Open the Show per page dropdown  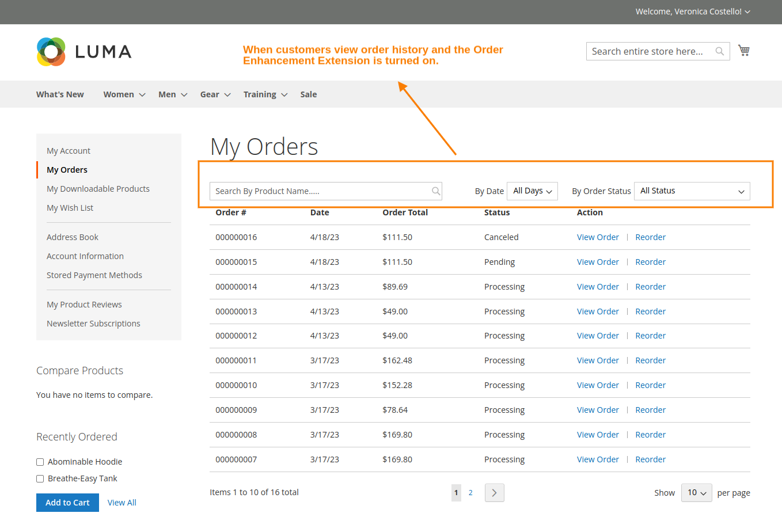pos(696,493)
